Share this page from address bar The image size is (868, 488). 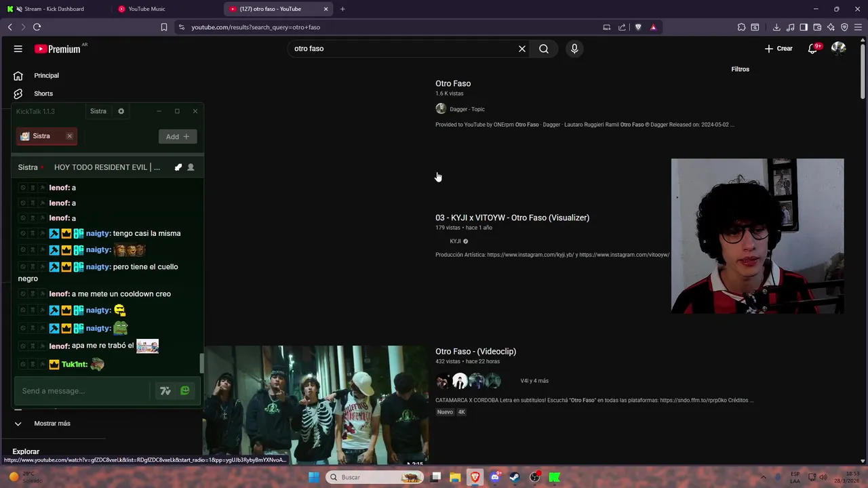coord(622,27)
